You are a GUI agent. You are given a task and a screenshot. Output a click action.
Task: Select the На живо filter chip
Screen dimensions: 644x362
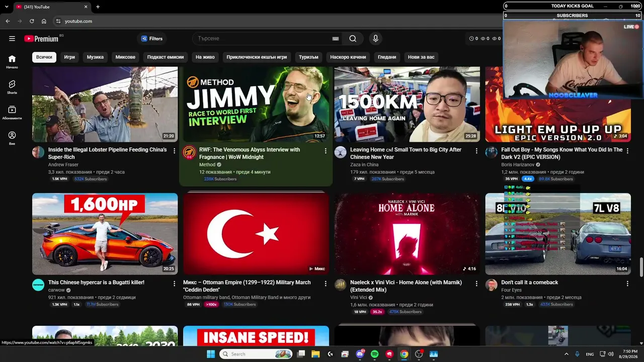(x=205, y=57)
